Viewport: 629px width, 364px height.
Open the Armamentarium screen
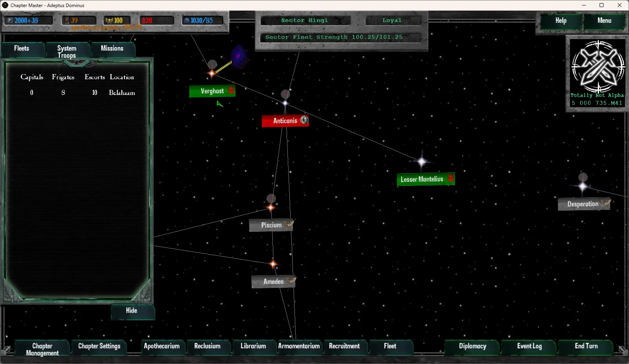299,346
